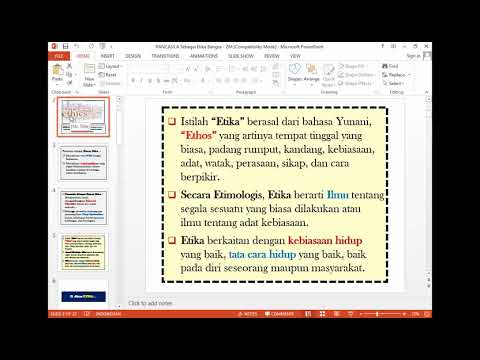This screenshot has height=360, width=480.
Task: Toggle Strikethrough formatting
Action: pyautogui.click(x=166, y=81)
